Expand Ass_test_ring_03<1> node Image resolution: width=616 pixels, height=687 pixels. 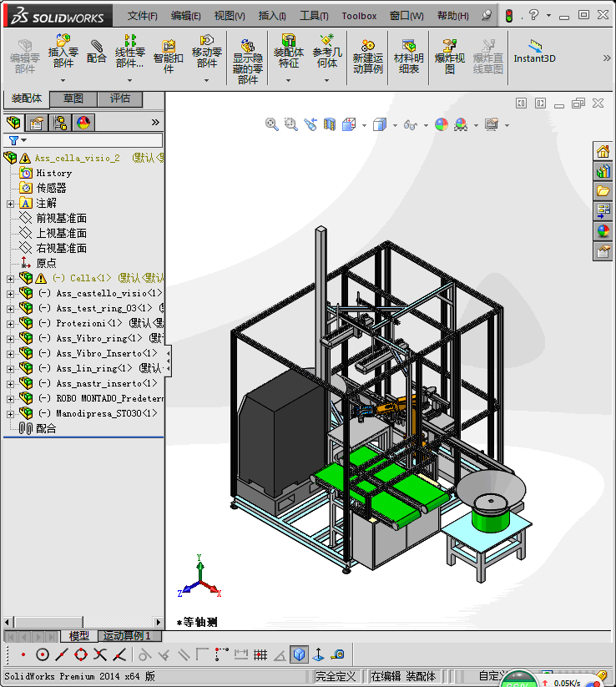click(x=10, y=309)
